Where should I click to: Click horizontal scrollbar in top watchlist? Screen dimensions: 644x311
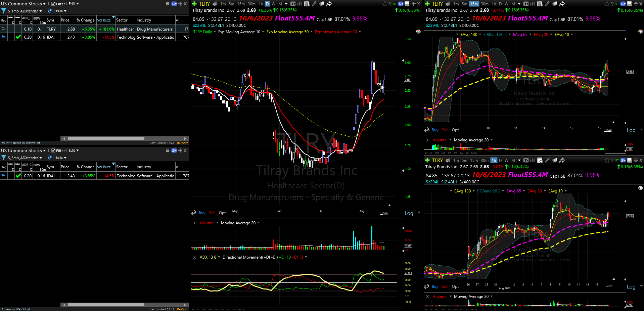point(106,138)
